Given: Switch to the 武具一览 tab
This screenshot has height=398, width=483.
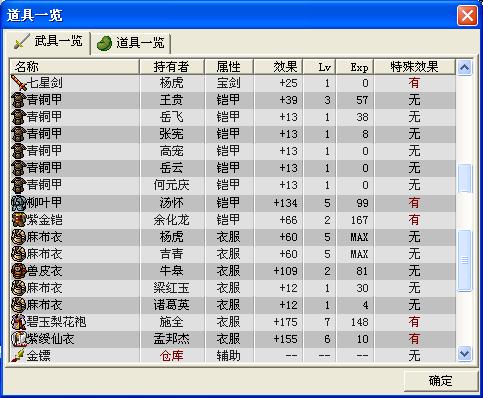Looking at the screenshot, I should pyautogui.click(x=48, y=42).
